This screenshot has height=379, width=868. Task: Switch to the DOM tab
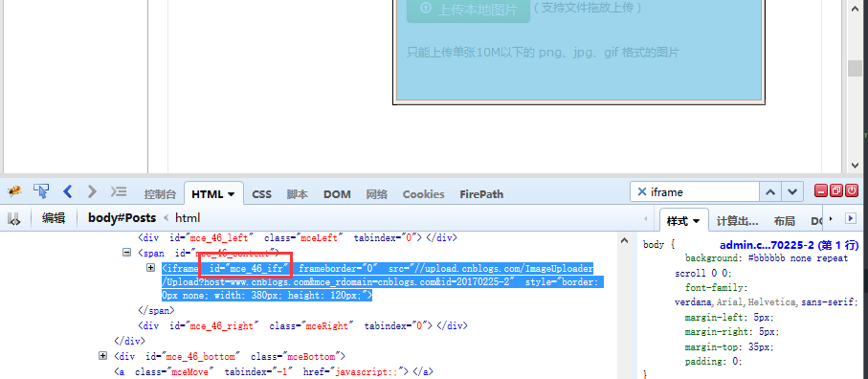(x=337, y=194)
